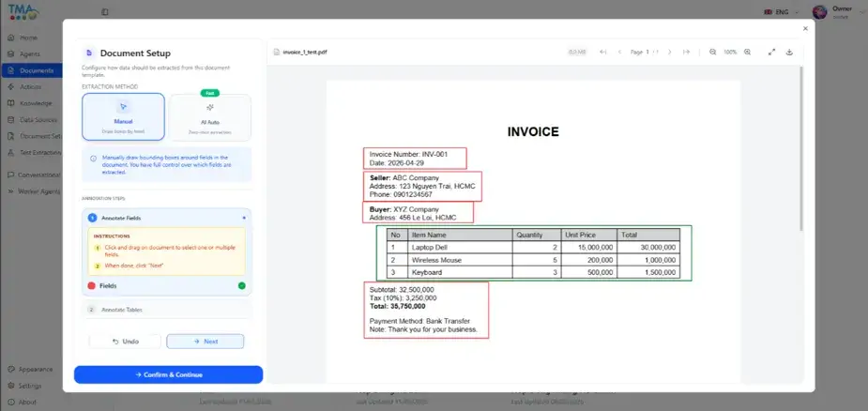Click the TMA logo
Viewport: 868px width, 411px height.
[x=23, y=11]
